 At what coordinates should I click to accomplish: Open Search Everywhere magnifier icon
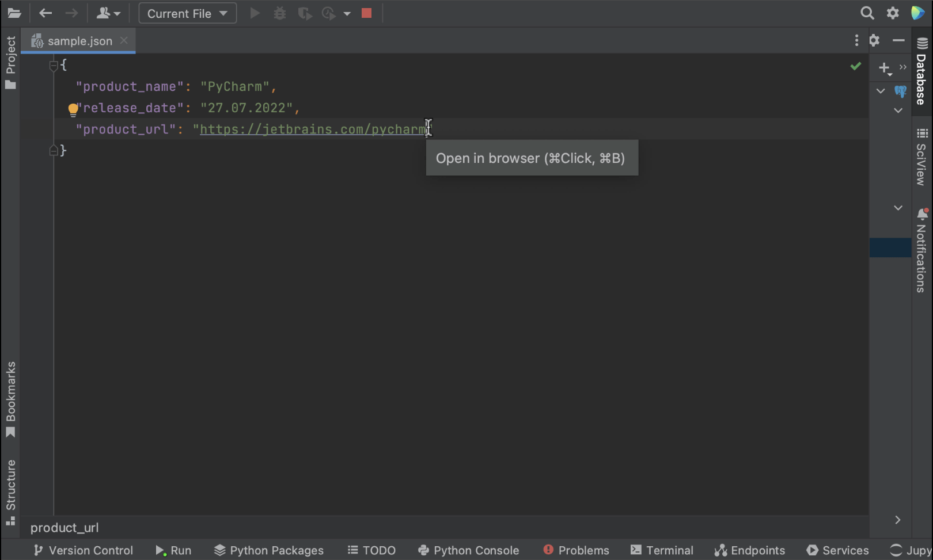867,13
